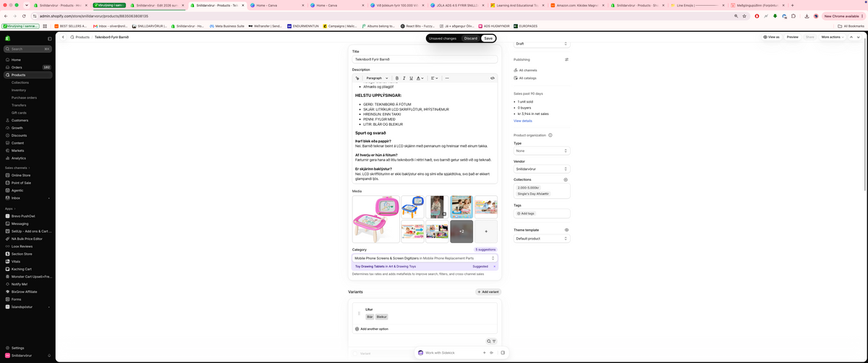Image resolution: width=868 pixels, height=363 pixels.
Task: Expand the Vendor Snilldarvorur dropdown
Action: 542,169
